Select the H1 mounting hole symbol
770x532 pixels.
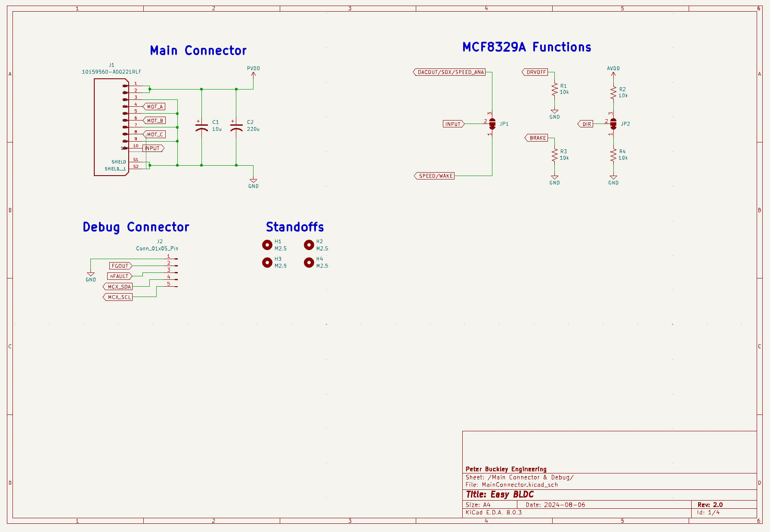[267, 245]
